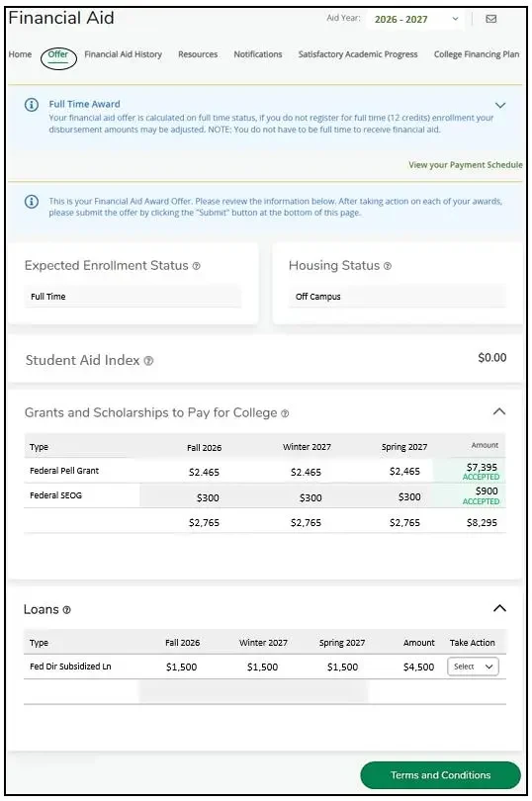Collapse the Loans section chevron
This screenshot has height=801, width=532.
click(499, 608)
